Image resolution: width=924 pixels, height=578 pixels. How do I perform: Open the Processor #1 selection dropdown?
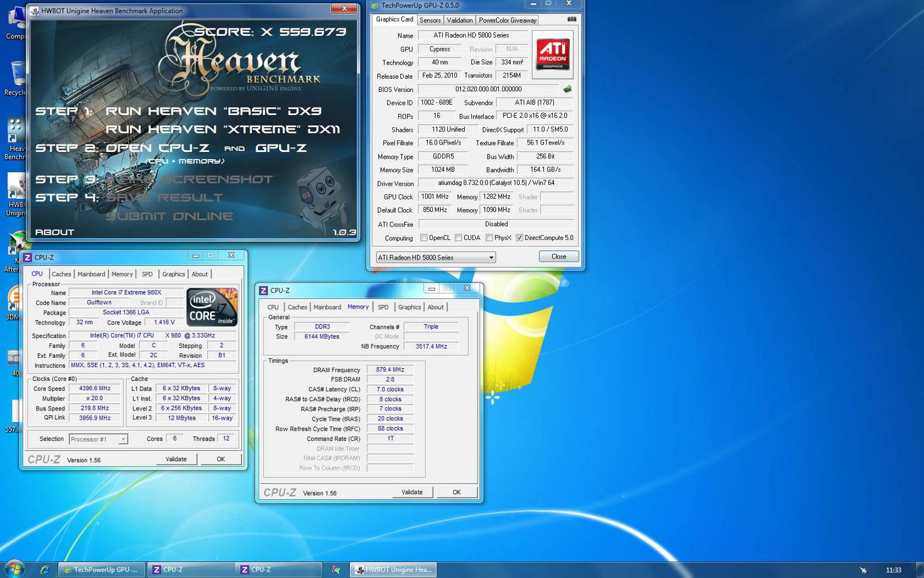98,439
